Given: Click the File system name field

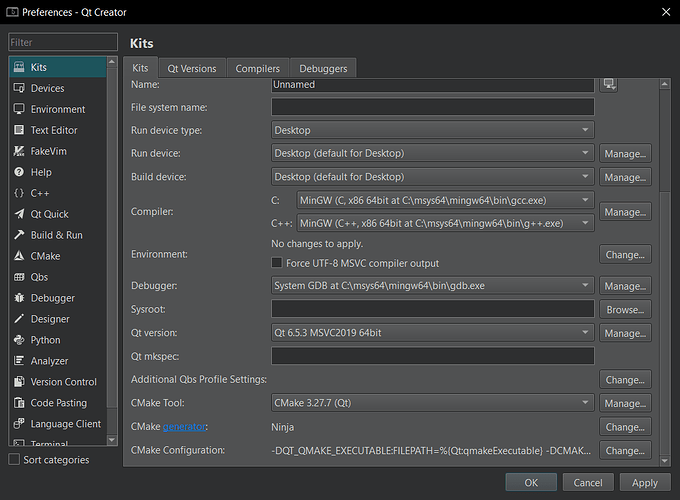Looking at the screenshot, I should tap(432, 107).
